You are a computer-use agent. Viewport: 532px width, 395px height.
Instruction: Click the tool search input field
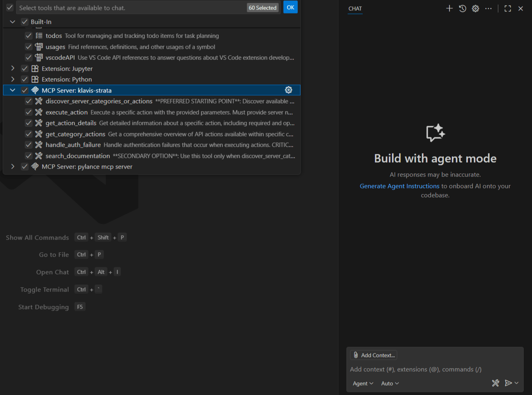131,8
